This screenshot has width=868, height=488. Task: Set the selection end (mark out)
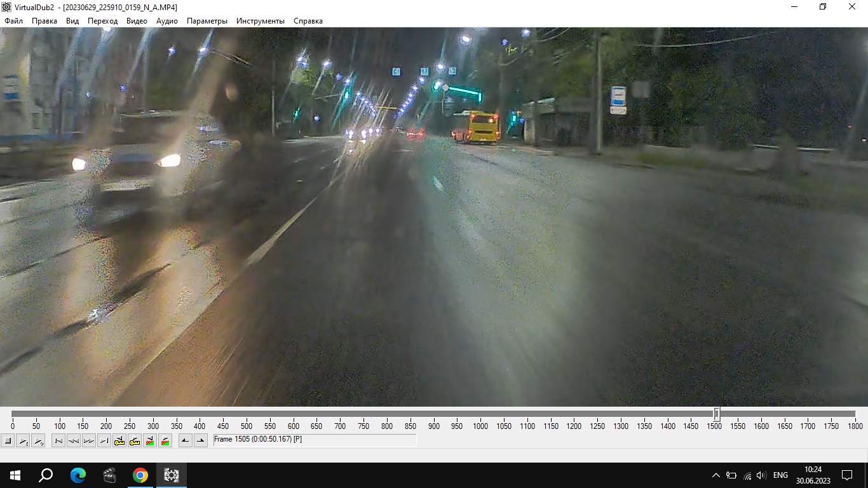[x=201, y=440]
